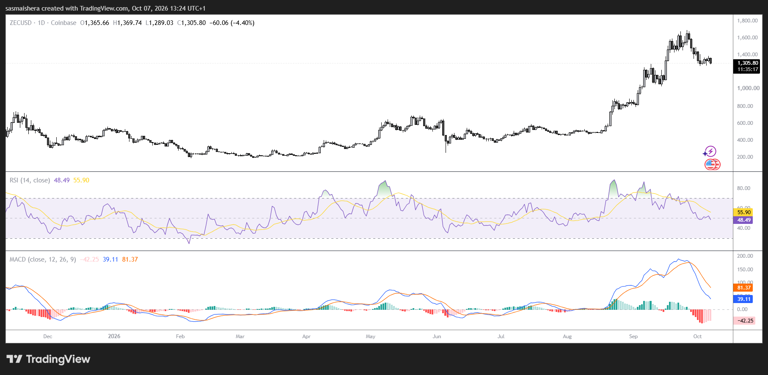Viewport: 768px width, 375px height.
Task: Click the close value C1,305.80 in header
Action: 191,23
